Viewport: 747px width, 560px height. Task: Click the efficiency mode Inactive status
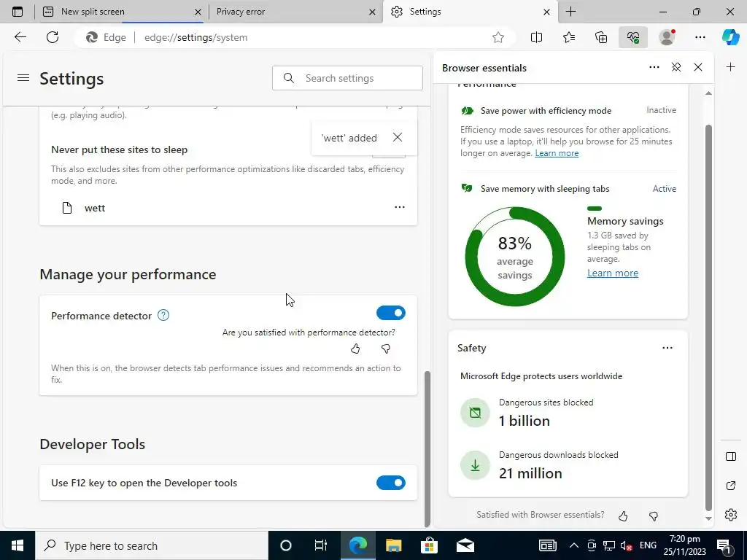click(661, 110)
